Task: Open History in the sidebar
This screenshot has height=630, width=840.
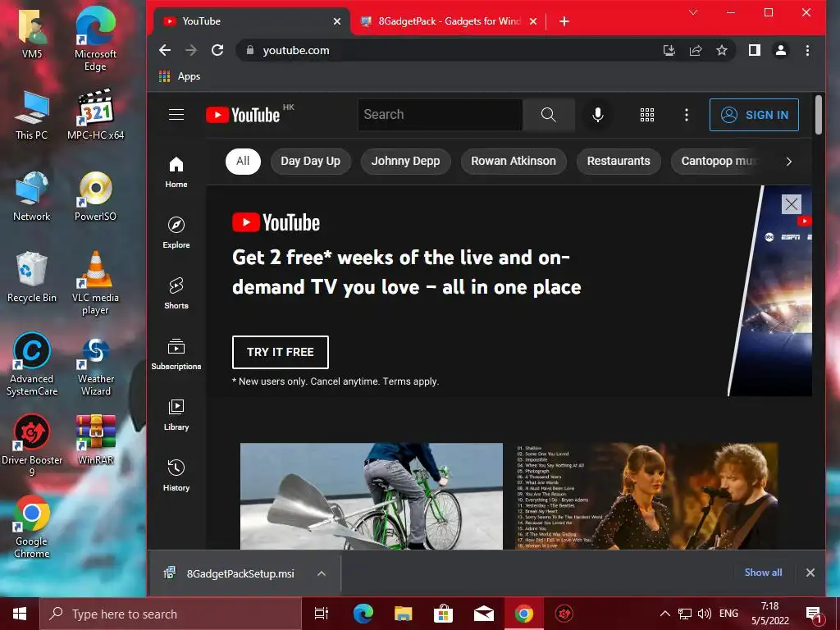Action: pyautogui.click(x=176, y=475)
